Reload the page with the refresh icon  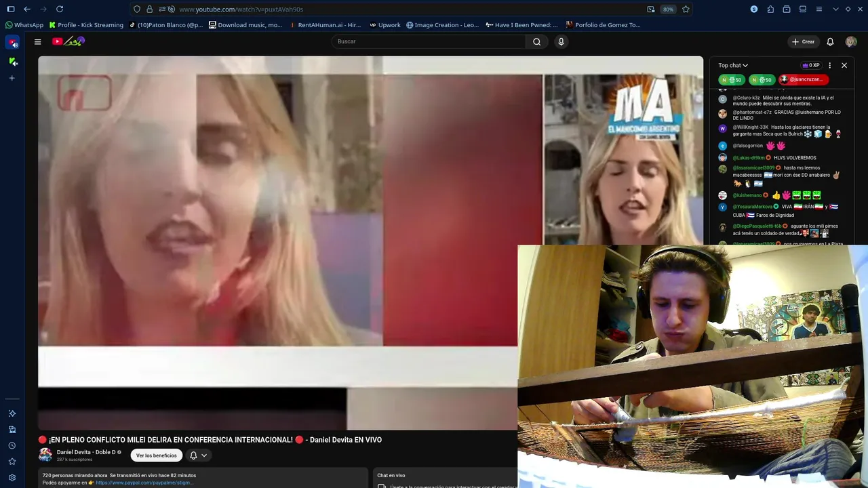click(x=60, y=9)
